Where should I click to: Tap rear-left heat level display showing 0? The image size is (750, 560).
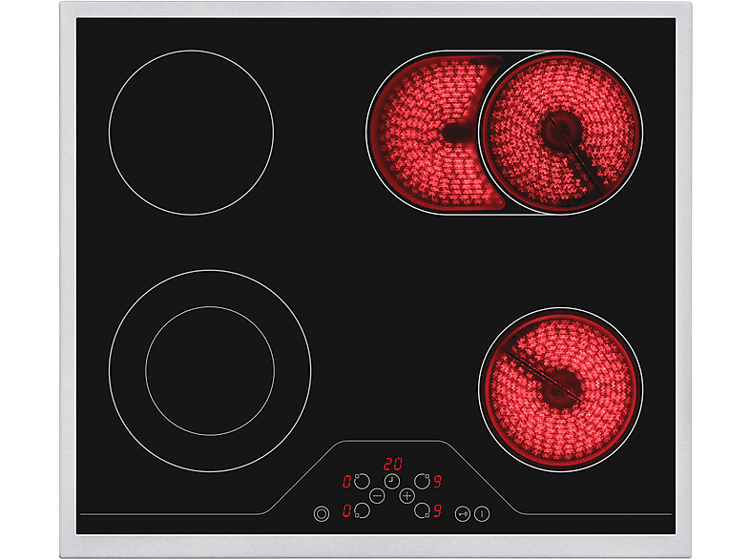click(346, 482)
